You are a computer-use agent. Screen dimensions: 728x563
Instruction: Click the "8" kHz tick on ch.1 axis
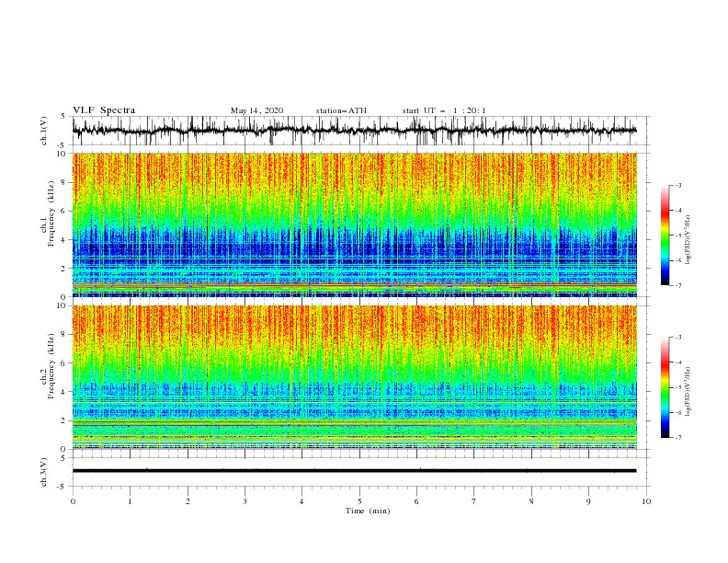(64, 182)
